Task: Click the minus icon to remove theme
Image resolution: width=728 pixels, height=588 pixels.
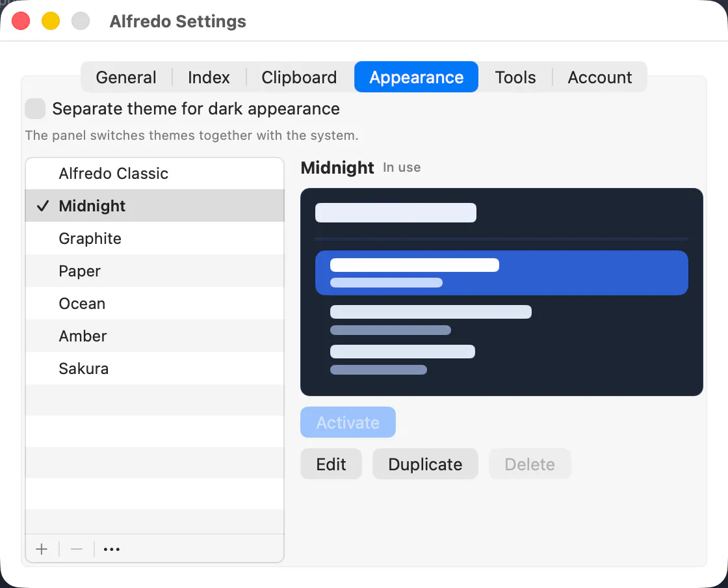Action: point(77,549)
